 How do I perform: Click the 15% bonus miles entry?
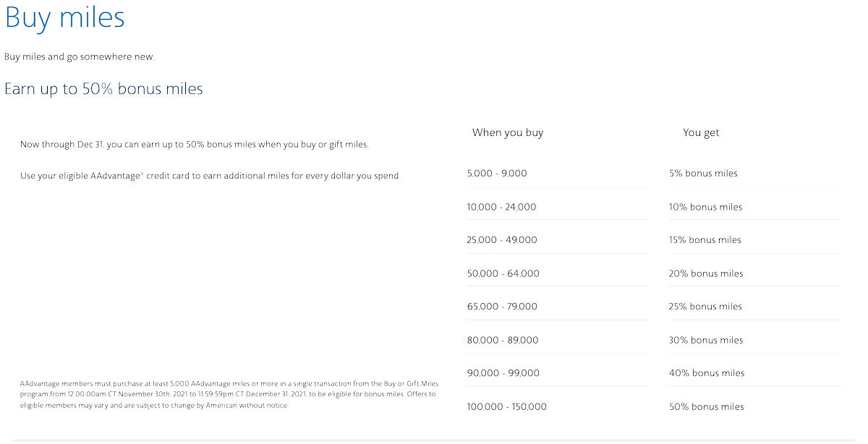[x=705, y=240]
